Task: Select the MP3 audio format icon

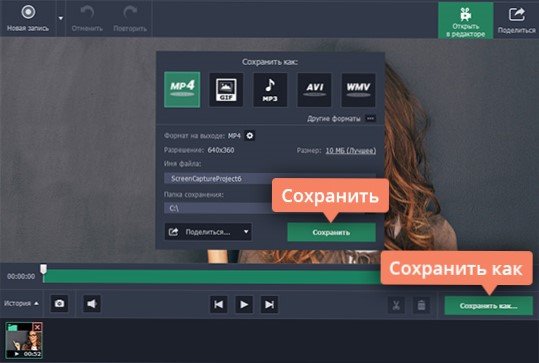Action: (x=270, y=90)
